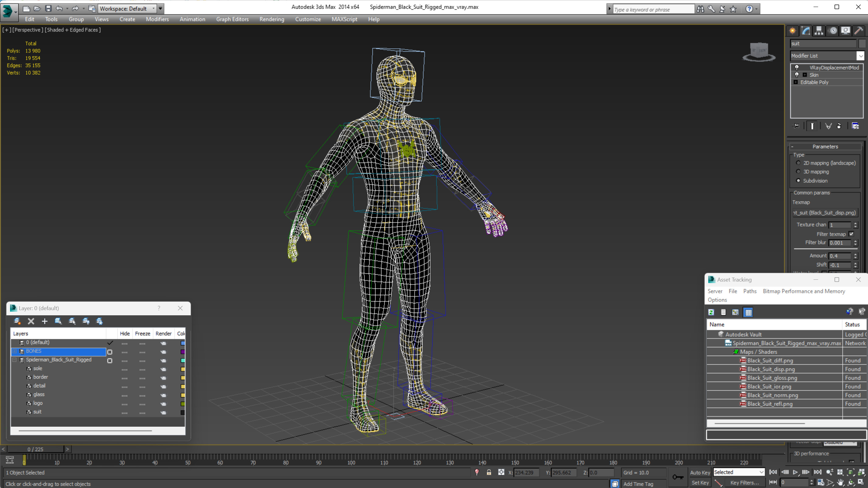Screen dimensions: 868x488
Task: Select 2D mapping (landscape) radio button
Action: [798, 163]
